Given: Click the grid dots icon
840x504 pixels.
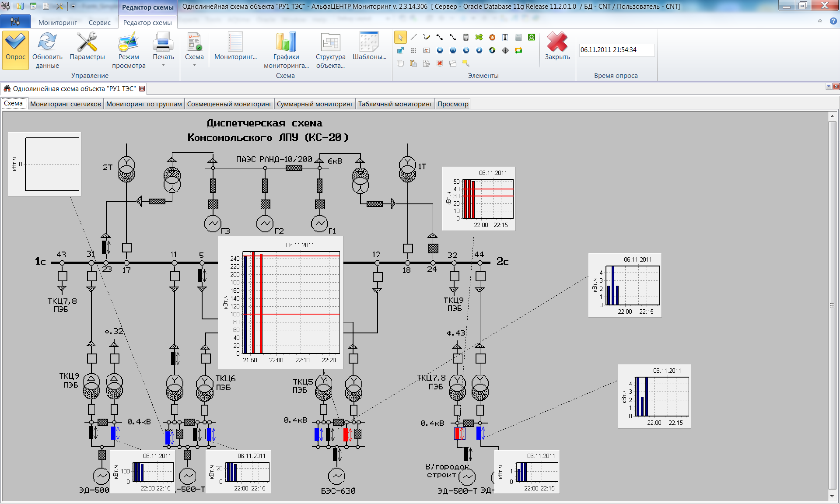Looking at the screenshot, I should 413,51.
